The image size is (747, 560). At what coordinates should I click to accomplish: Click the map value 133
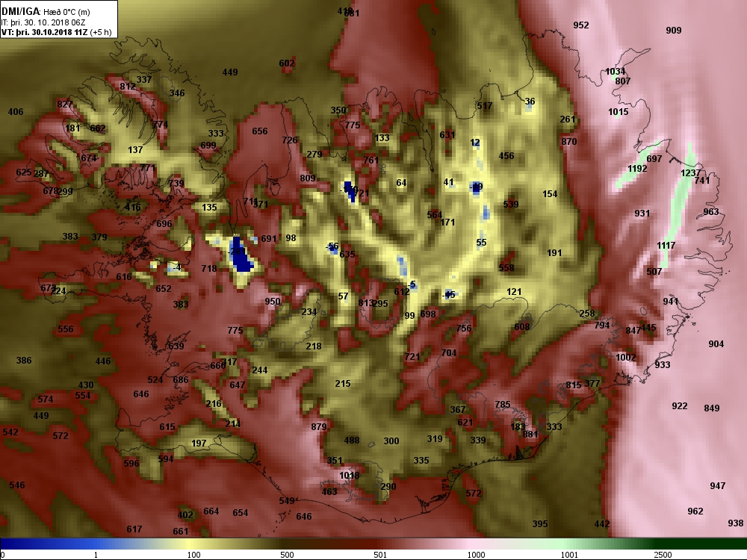point(382,138)
